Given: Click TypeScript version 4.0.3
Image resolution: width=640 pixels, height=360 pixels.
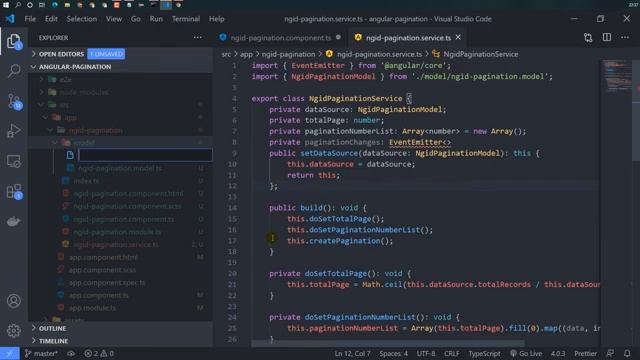Looking at the screenshot, I should click(x=558, y=353).
